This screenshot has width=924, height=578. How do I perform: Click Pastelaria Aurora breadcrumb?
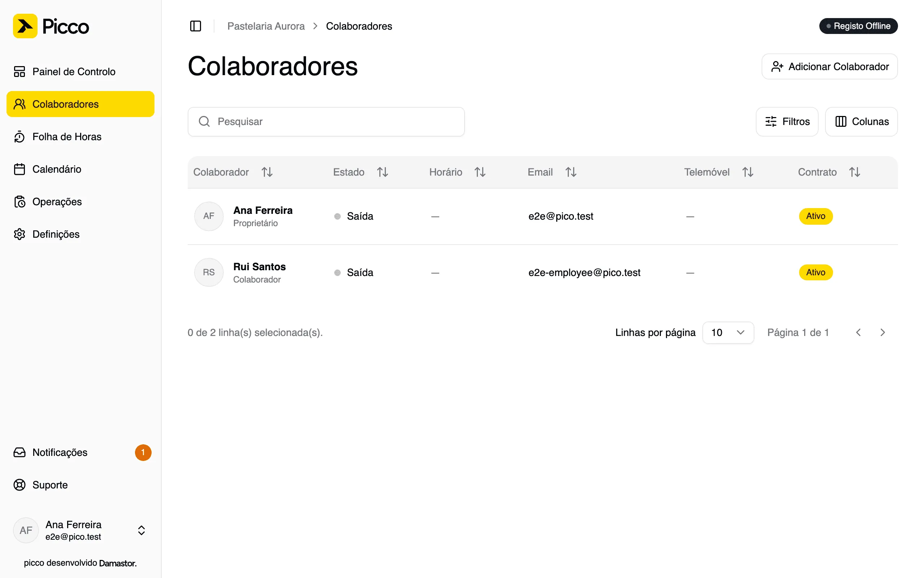point(266,26)
